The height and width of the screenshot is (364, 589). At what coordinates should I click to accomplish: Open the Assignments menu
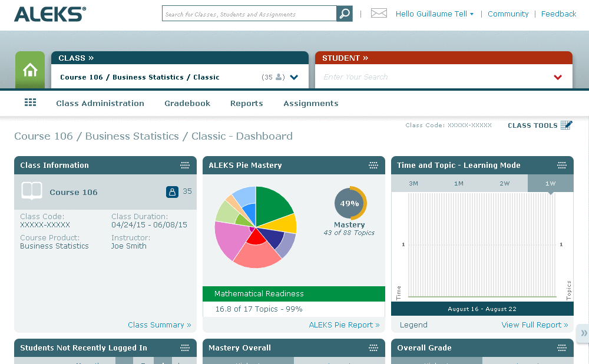(311, 103)
